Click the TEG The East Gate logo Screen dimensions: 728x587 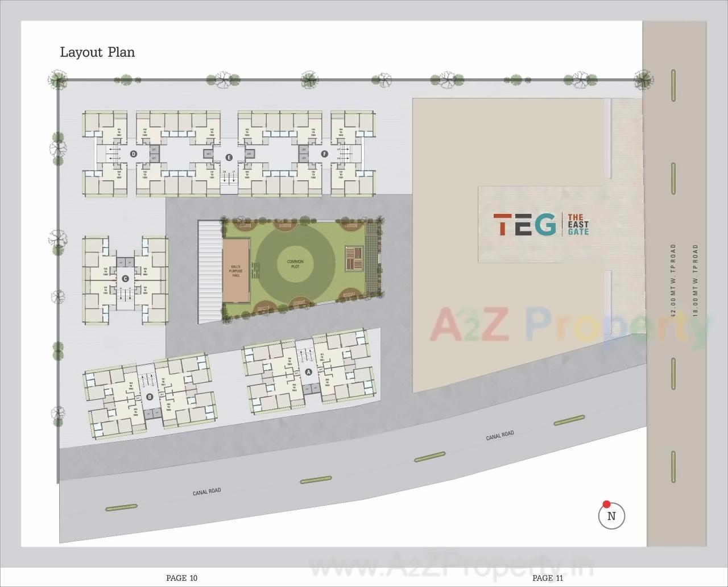click(539, 225)
